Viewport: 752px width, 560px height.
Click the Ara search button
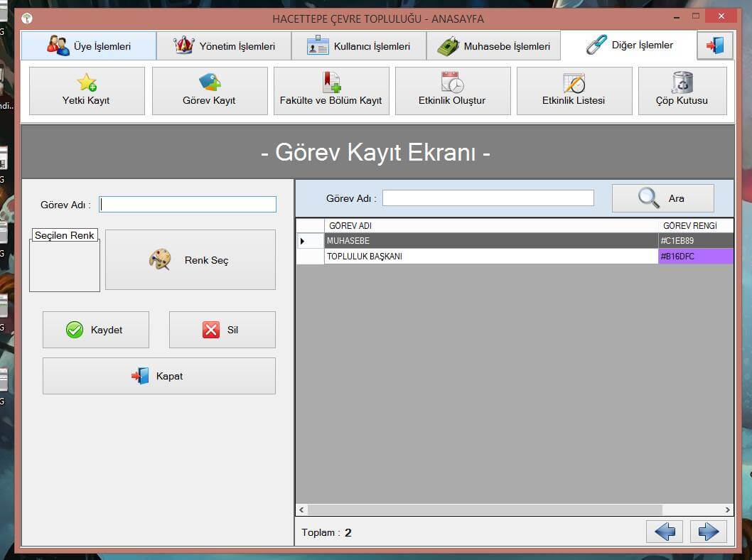coord(662,198)
